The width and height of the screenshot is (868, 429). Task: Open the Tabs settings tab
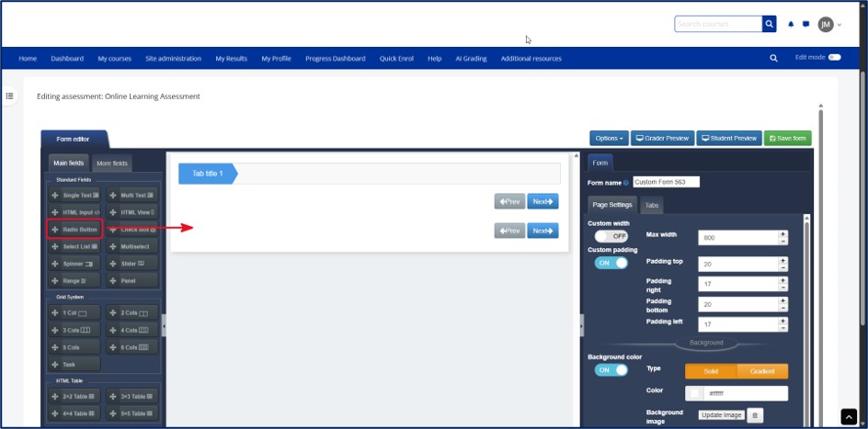tap(652, 205)
